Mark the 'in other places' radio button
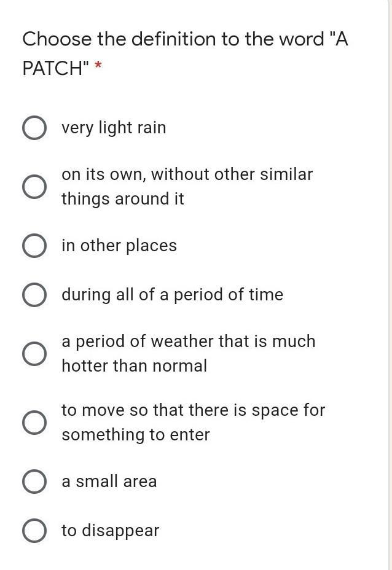The image size is (392, 570). [x=34, y=246]
